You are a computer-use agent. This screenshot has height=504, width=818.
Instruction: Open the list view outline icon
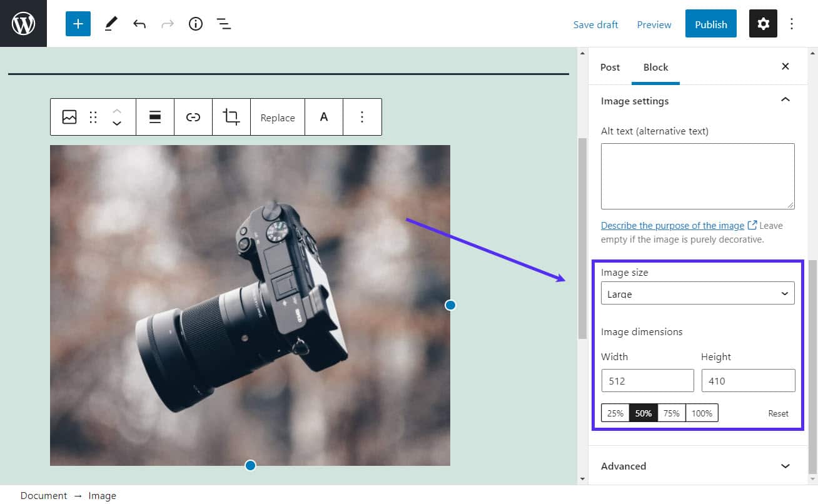223,23
